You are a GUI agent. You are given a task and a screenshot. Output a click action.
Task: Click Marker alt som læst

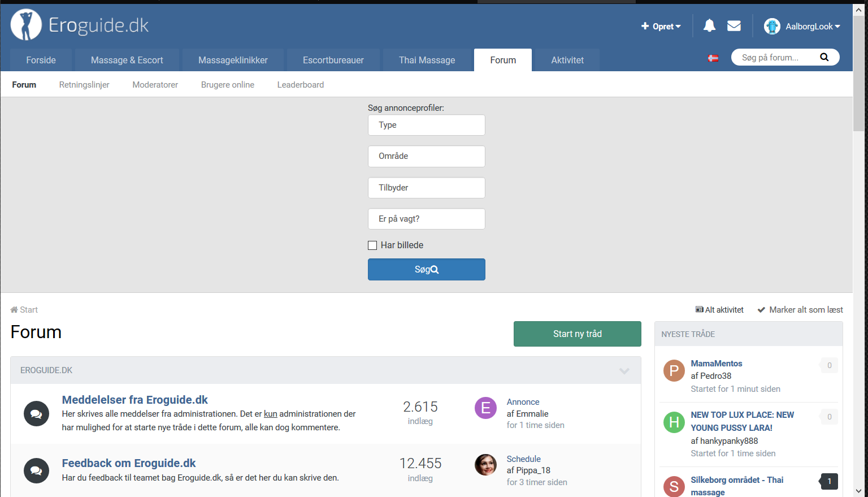pyautogui.click(x=800, y=310)
